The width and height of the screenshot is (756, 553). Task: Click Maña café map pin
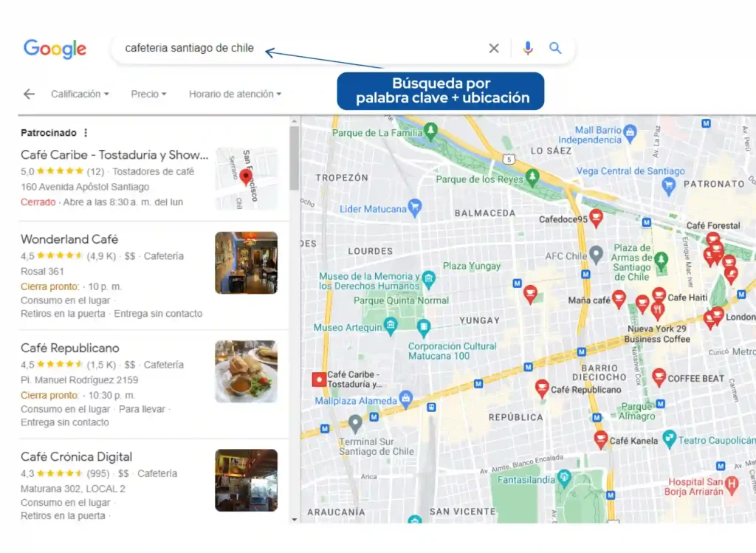click(619, 300)
